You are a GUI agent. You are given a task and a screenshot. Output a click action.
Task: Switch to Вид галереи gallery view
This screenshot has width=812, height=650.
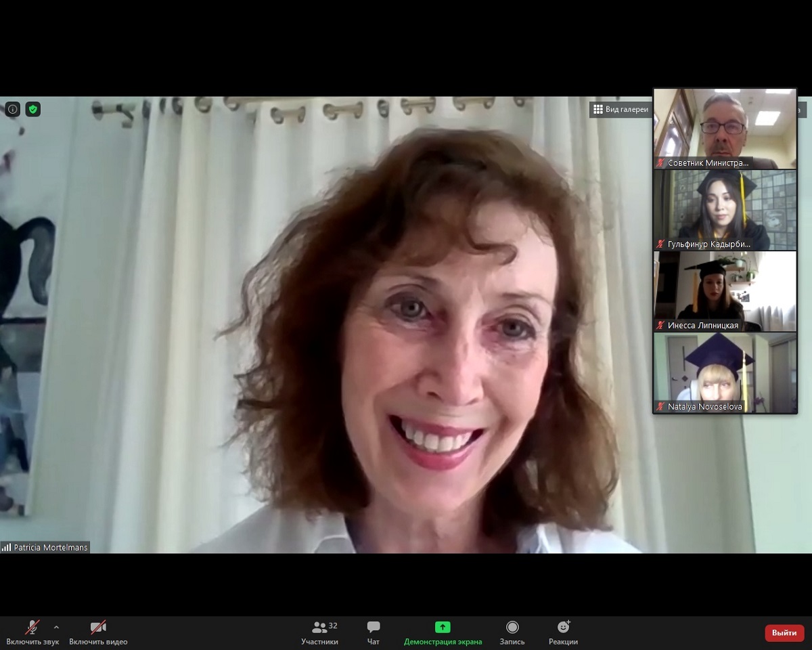tap(621, 109)
